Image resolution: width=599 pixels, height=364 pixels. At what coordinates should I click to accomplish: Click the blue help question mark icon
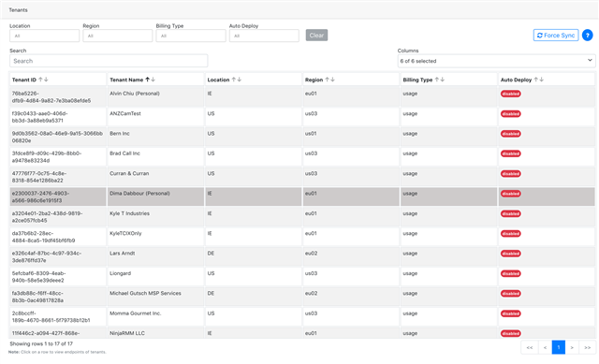587,36
